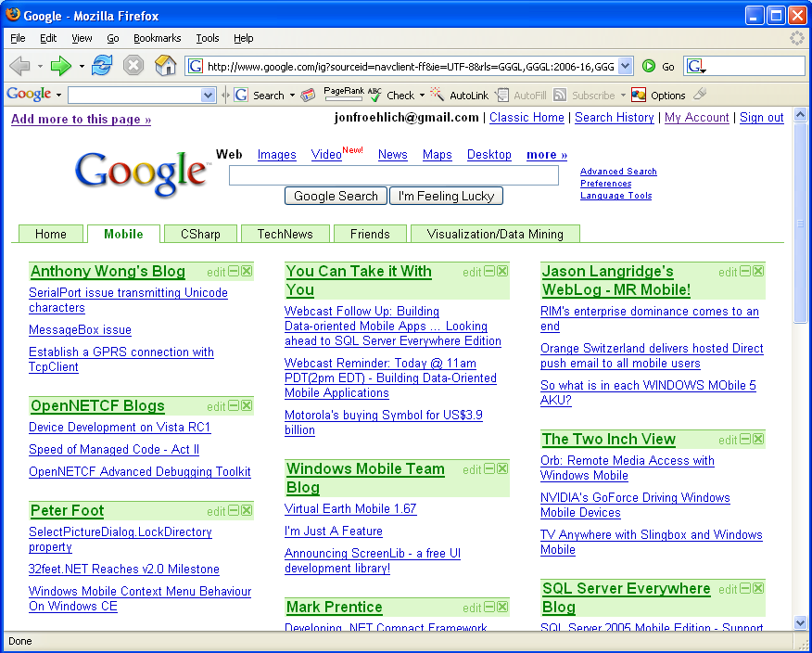The width and height of the screenshot is (812, 653).
Task: Click AutoFill in the Google toolbar
Action: point(521,95)
